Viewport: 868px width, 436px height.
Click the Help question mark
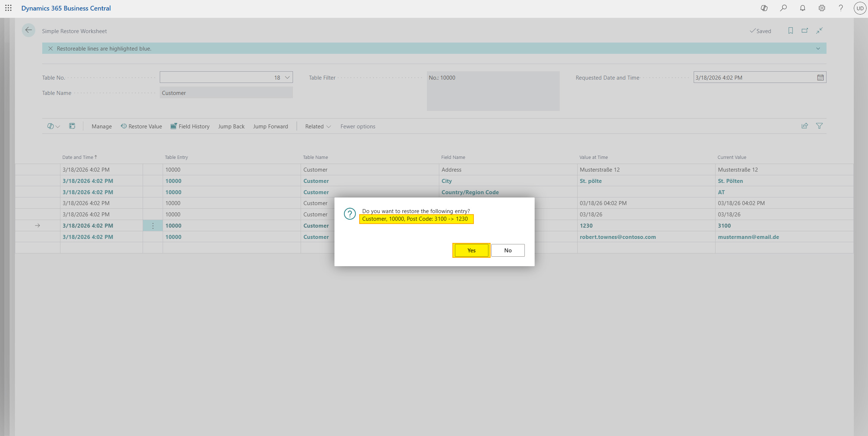coord(840,8)
